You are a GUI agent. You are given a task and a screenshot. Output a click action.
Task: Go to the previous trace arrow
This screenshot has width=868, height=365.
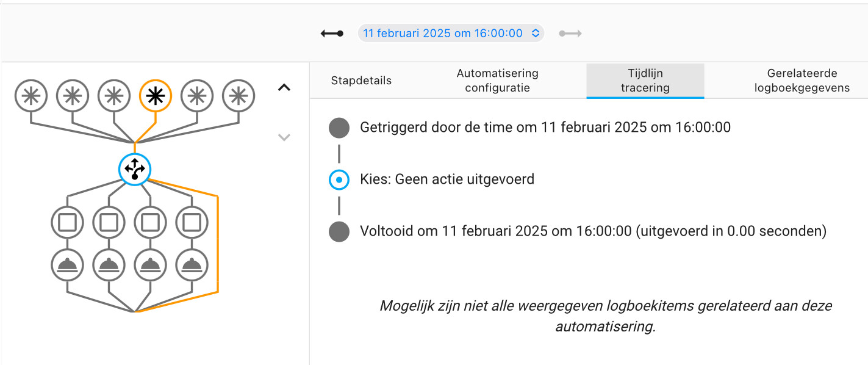point(332,34)
